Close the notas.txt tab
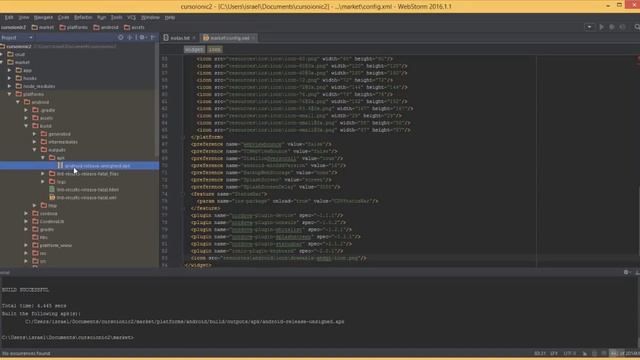Screen dimensions: 640x360 pyautogui.click(x=194, y=38)
